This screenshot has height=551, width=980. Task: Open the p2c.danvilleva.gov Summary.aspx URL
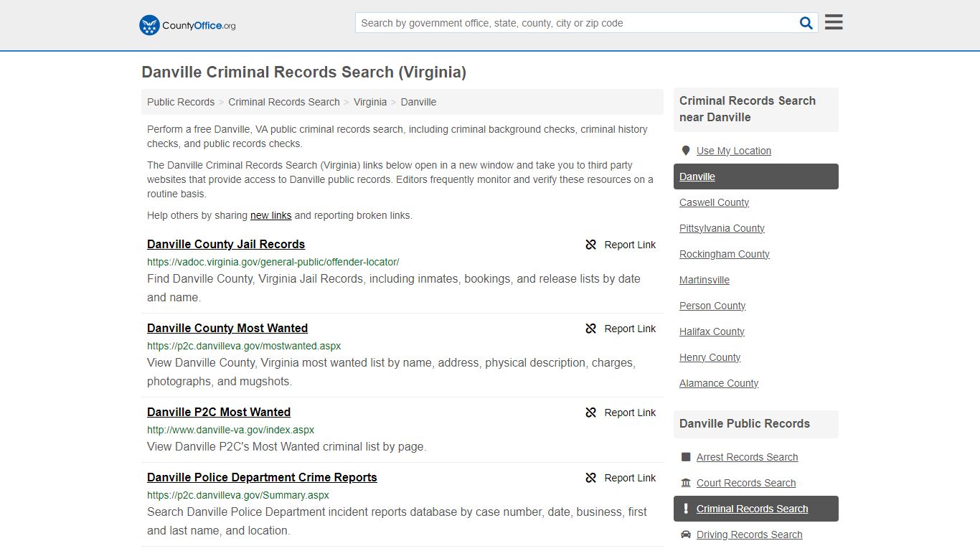point(238,495)
